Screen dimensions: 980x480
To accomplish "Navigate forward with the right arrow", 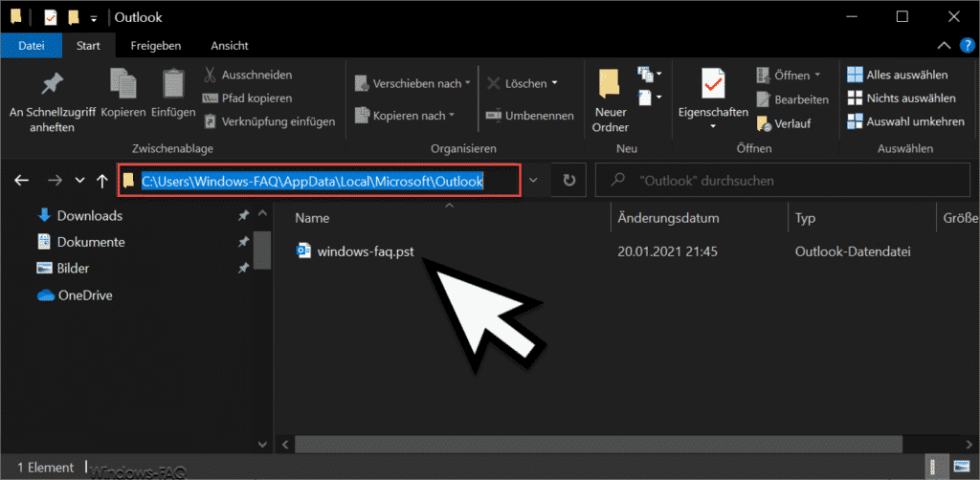I will [55, 181].
